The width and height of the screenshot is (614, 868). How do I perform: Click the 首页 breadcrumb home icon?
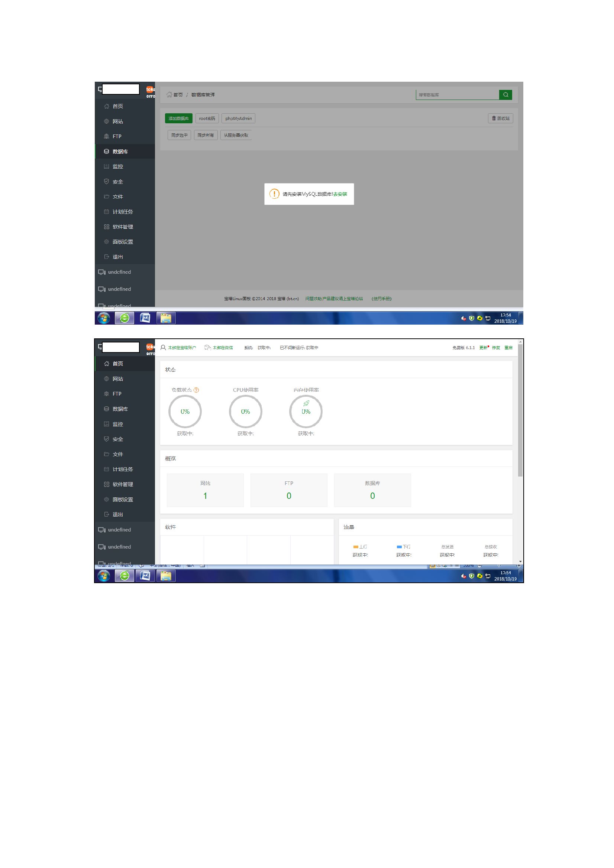[x=169, y=94]
